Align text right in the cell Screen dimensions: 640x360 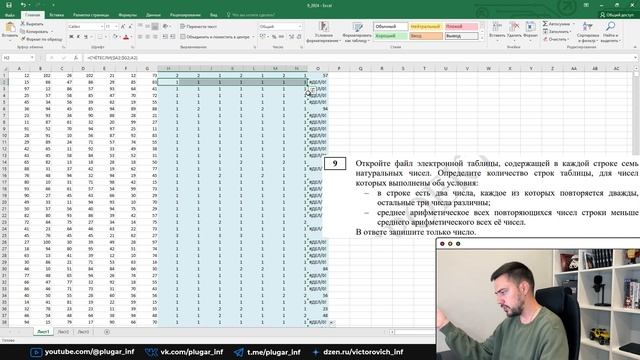155,37
